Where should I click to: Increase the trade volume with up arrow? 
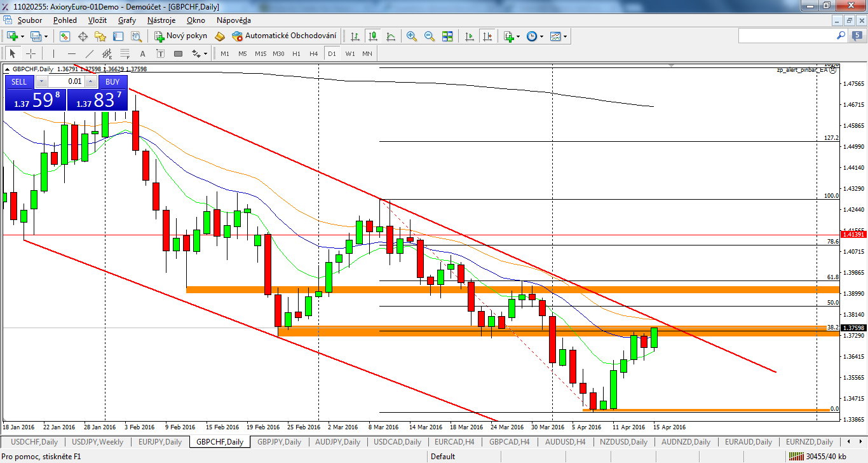(x=91, y=81)
